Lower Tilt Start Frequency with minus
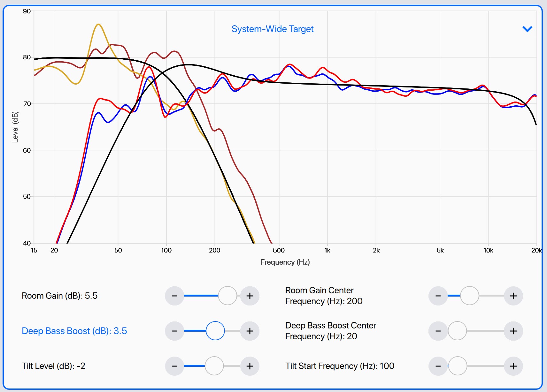Screen dimensions: 547x392 point(438,366)
